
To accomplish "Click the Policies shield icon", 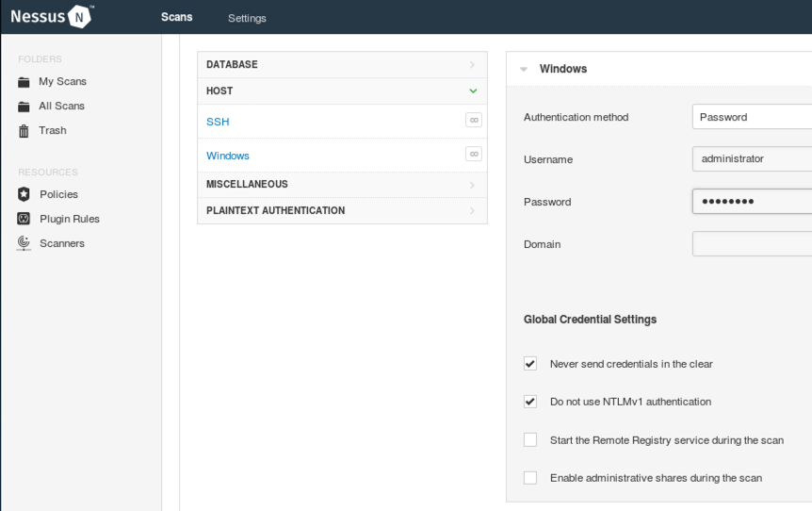I will [x=24, y=194].
